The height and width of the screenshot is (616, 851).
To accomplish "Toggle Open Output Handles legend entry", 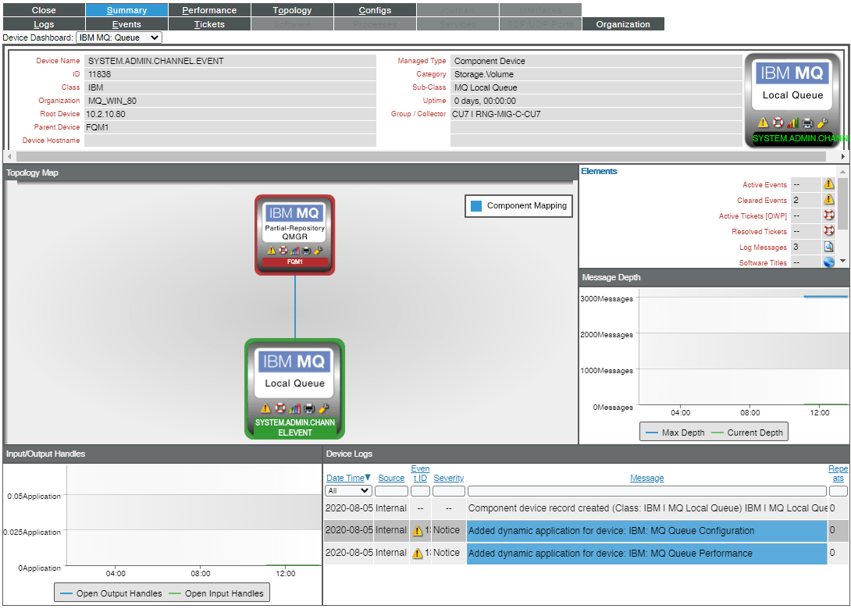I will (112, 593).
